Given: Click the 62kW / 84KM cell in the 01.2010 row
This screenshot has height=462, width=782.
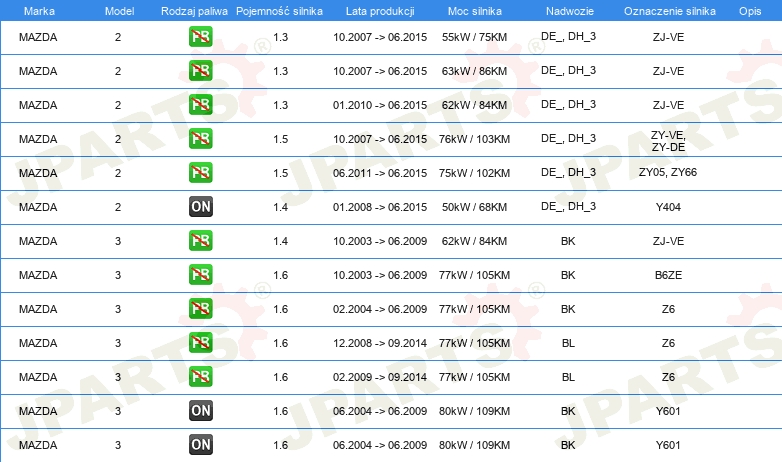Looking at the screenshot, I should tap(474, 105).
